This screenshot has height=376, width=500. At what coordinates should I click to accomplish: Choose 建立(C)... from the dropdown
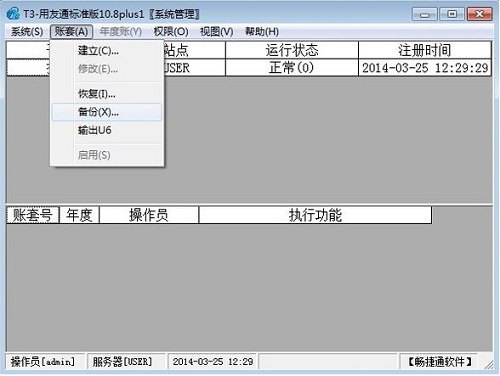tap(107, 51)
